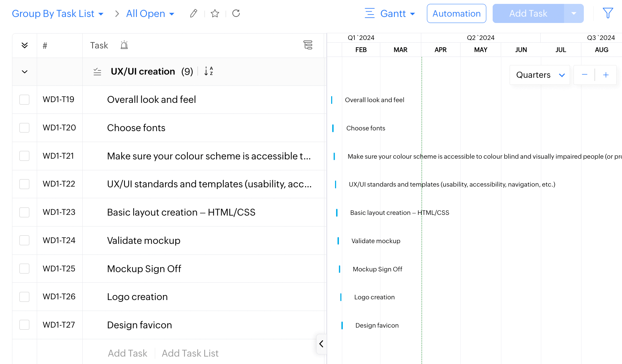
Task: Sort UX/UI creation tasks alphabetically
Action: 209,71
